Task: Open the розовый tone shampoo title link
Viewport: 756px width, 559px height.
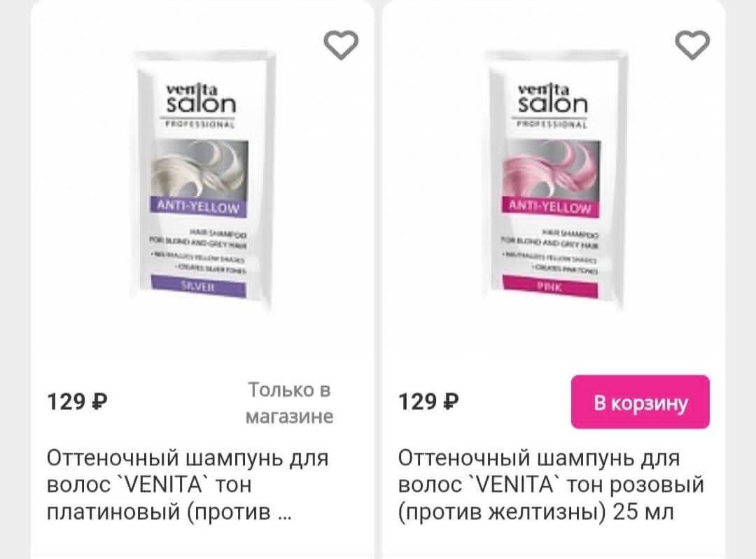Action: click(551, 485)
